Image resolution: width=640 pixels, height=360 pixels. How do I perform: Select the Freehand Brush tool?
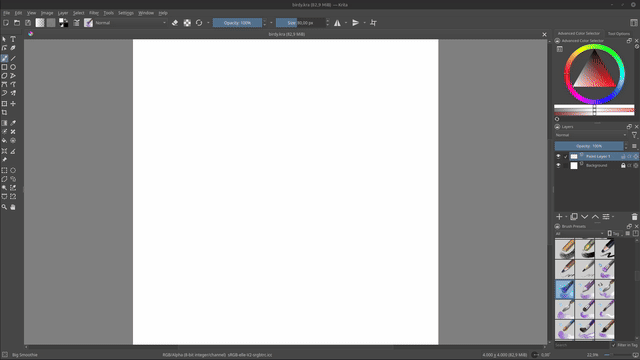click(x=4, y=58)
